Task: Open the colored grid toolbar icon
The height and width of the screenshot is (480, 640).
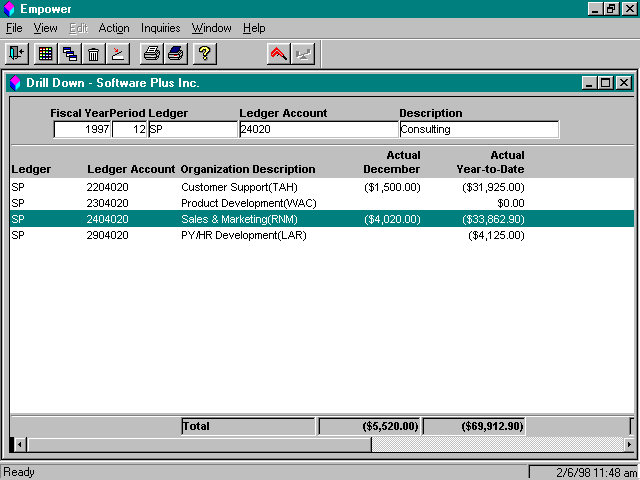Action: point(45,53)
